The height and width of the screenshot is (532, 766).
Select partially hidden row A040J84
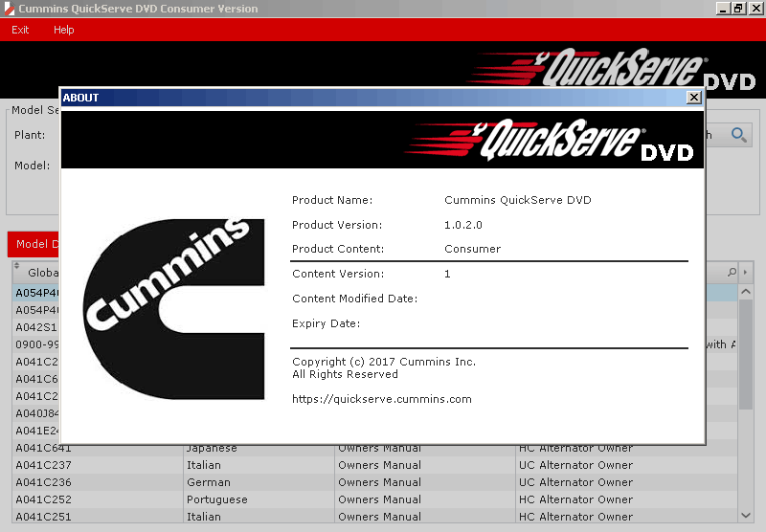coord(37,413)
